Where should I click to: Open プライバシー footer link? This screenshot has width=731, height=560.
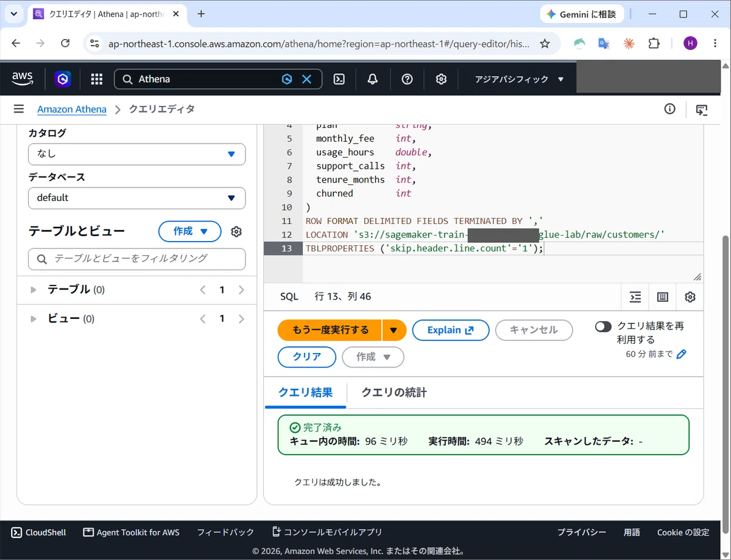[x=582, y=533]
